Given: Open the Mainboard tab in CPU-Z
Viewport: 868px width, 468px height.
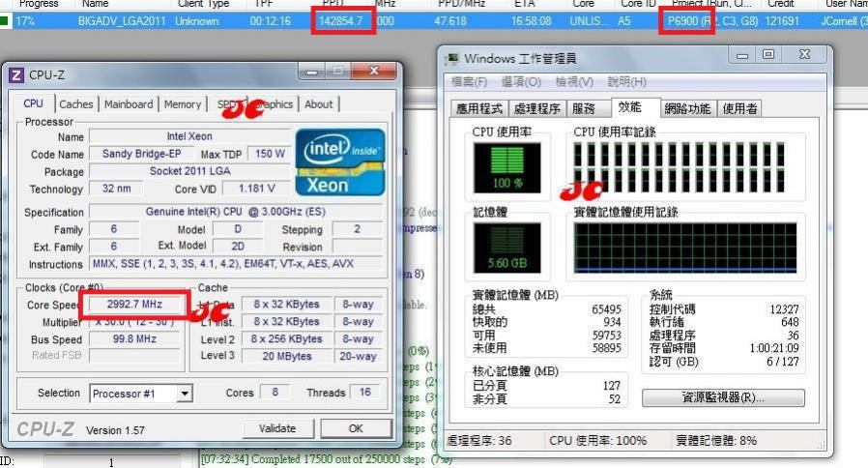Looking at the screenshot, I should point(129,104).
